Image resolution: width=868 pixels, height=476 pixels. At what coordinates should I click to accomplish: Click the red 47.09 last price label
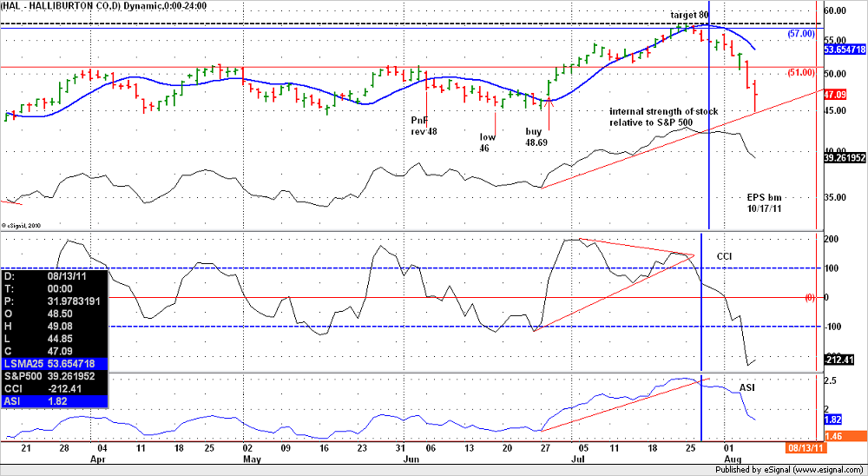click(x=835, y=96)
